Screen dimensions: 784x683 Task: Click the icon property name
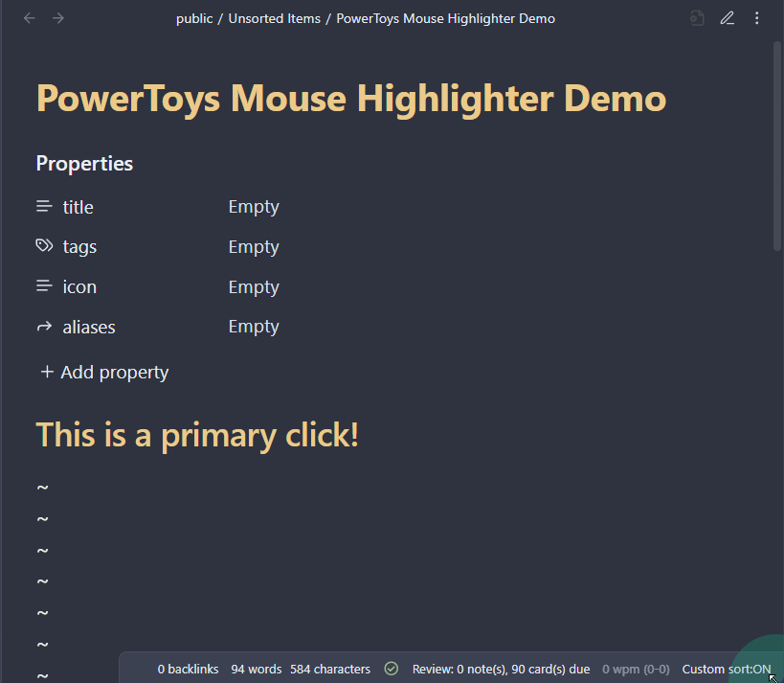click(x=79, y=286)
